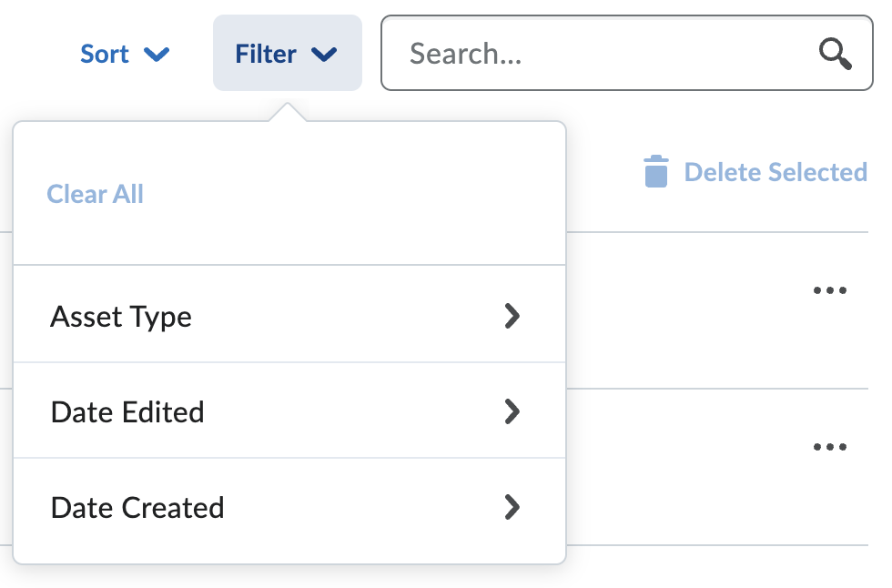This screenshot has width=892, height=588.
Task: Click the trash can icon
Action: coord(656,171)
